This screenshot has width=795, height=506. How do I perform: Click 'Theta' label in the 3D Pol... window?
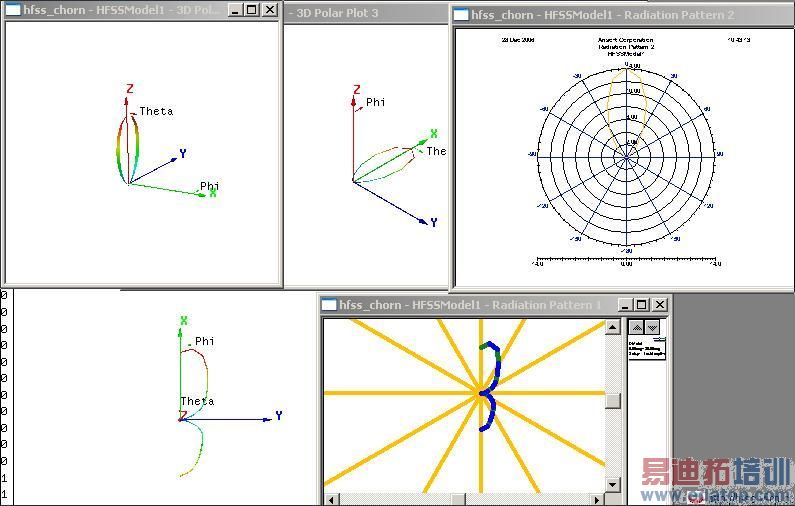[156, 111]
